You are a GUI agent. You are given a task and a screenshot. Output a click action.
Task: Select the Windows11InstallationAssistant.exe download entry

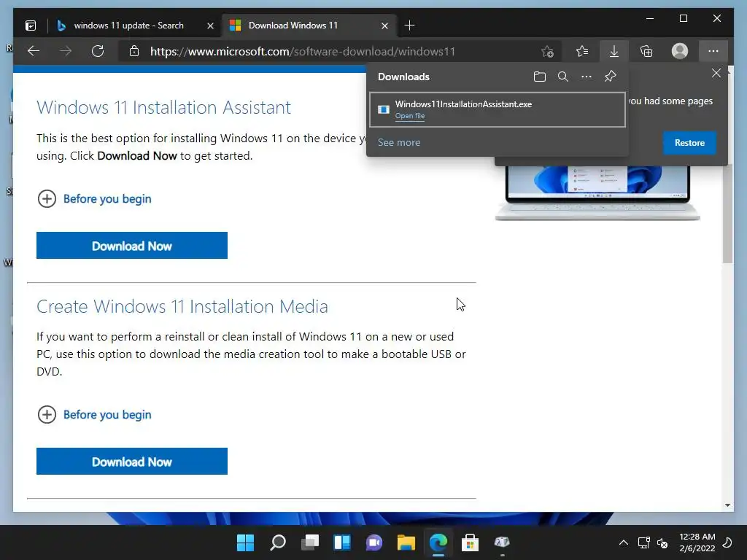(x=498, y=110)
